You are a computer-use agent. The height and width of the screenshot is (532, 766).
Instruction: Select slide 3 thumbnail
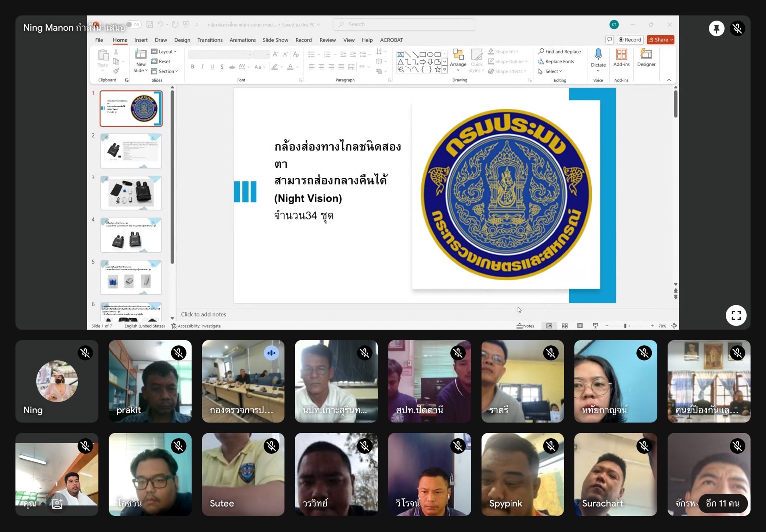pyautogui.click(x=131, y=192)
